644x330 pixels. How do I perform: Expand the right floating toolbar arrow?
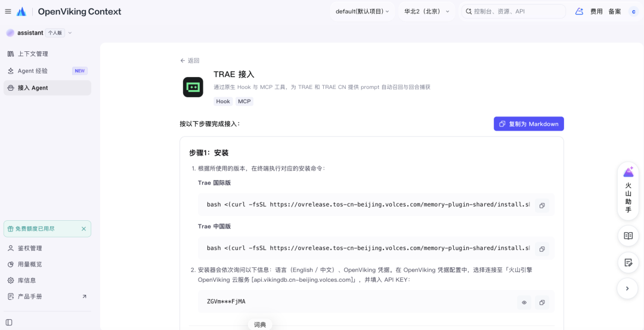[627, 288]
